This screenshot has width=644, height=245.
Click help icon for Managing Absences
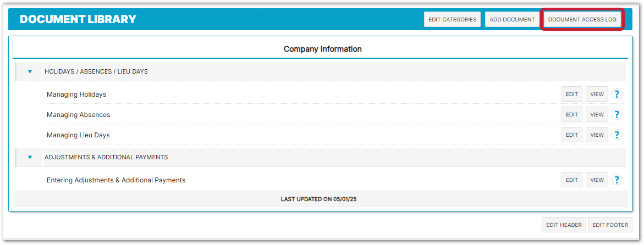coord(617,114)
